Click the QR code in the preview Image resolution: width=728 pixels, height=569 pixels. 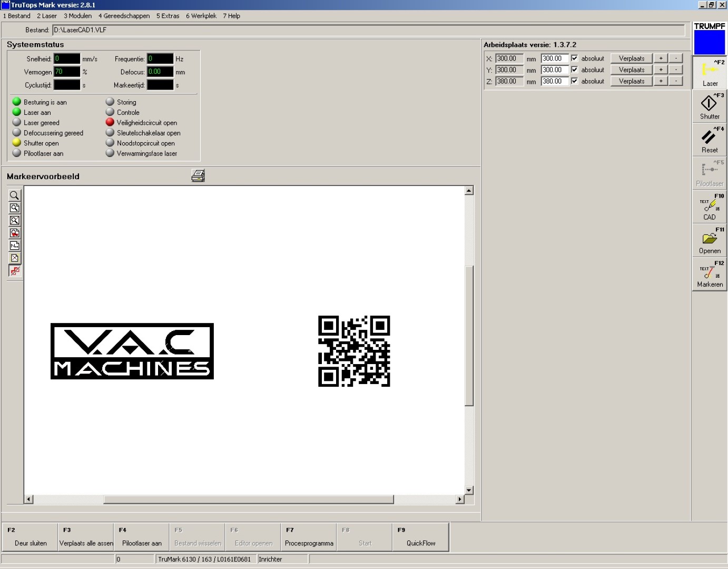354,351
